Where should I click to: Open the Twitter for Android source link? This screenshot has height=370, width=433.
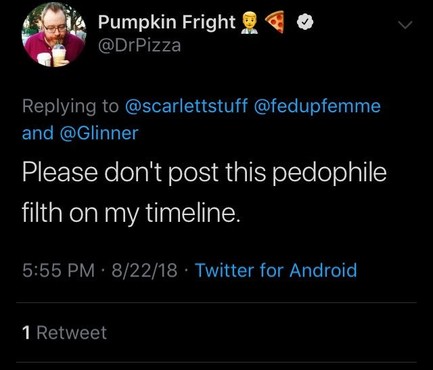pyautogui.click(x=276, y=270)
